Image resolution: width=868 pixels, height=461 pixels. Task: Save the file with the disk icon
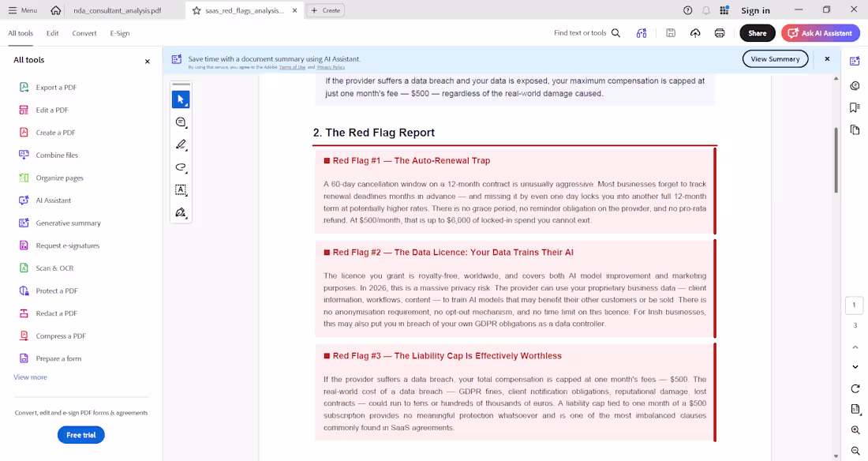point(671,33)
